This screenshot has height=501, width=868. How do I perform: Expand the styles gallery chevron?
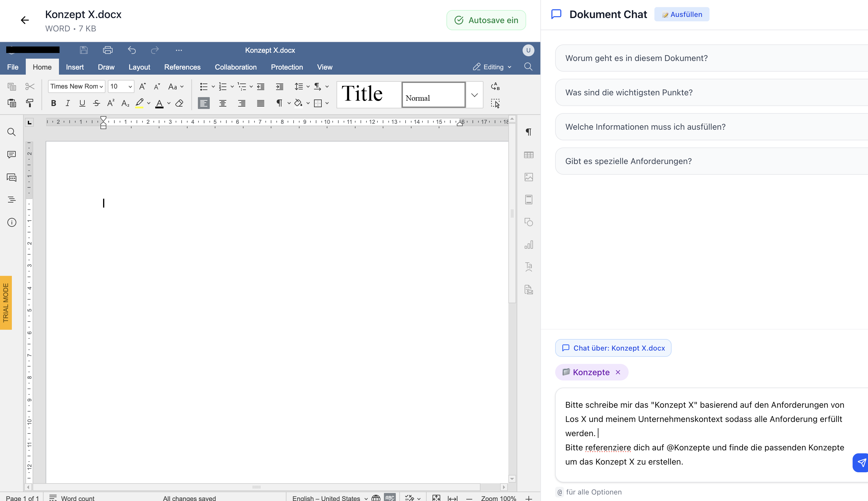pyautogui.click(x=474, y=95)
